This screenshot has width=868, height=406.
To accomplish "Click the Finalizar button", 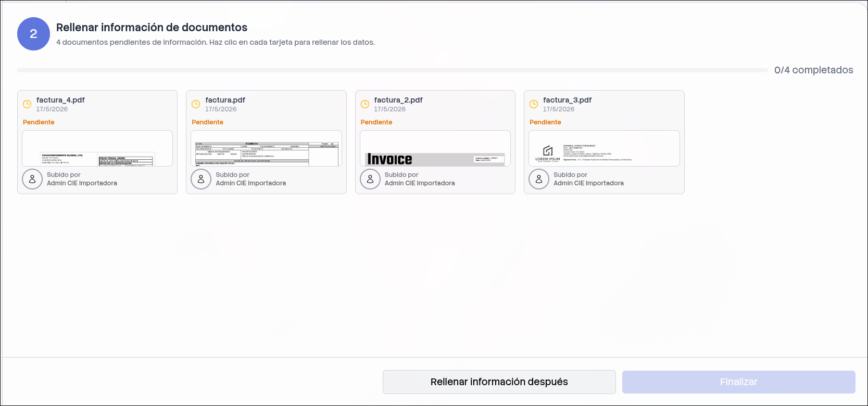I will (x=739, y=382).
